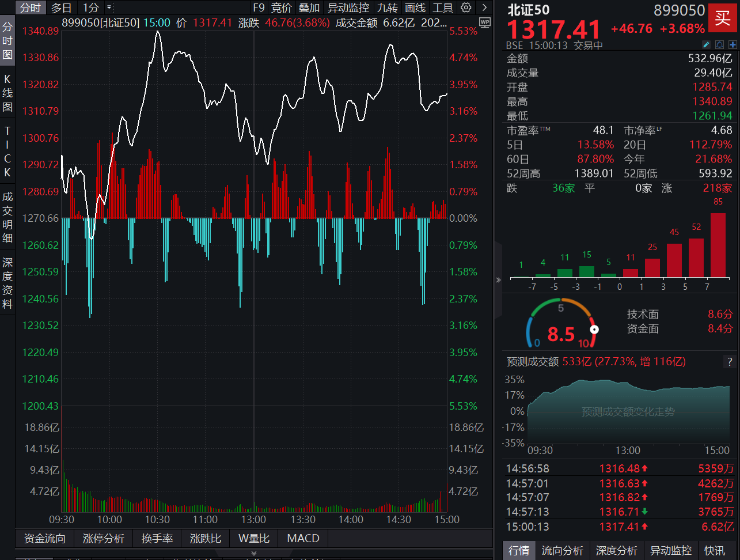Click the pencil note icon

707,44
